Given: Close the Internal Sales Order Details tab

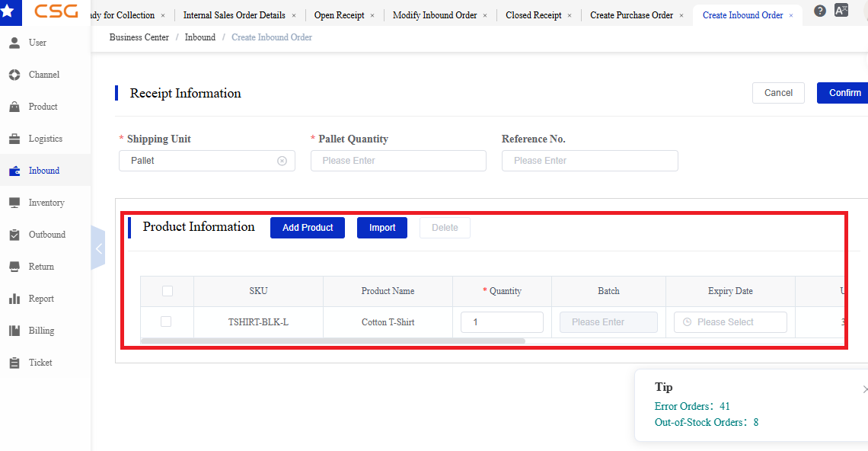Looking at the screenshot, I should (x=293, y=15).
